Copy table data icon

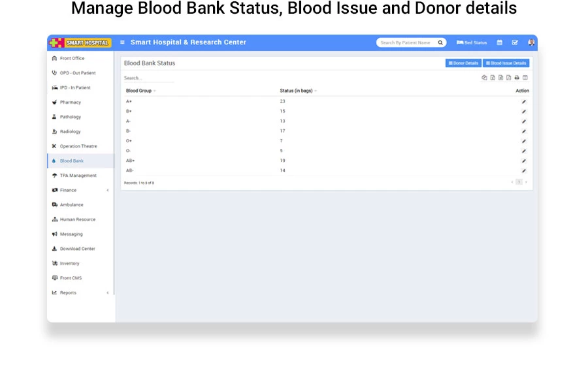(484, 78)
